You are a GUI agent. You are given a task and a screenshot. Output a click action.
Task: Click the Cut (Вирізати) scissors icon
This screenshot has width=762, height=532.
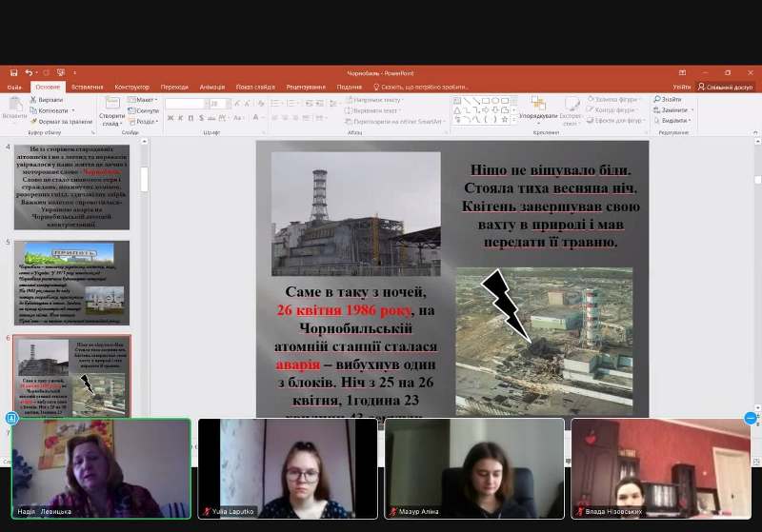[x=34, y=99]
